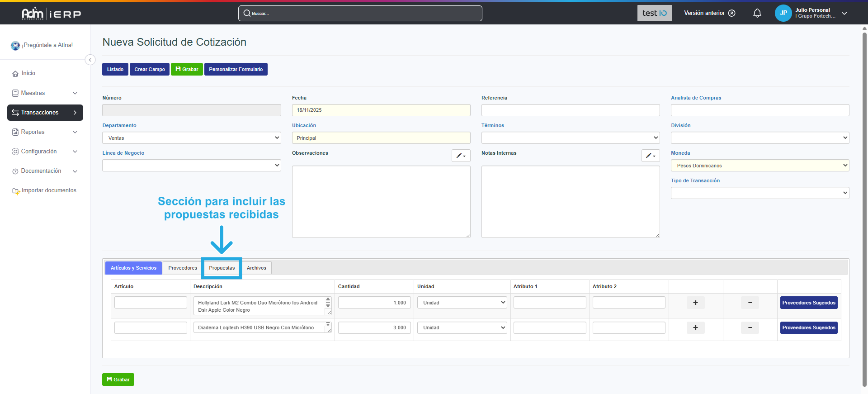Screen dimensions: 868x394
Task: Switch to the Propuestas tab
Action: click(x=222, y=268)
